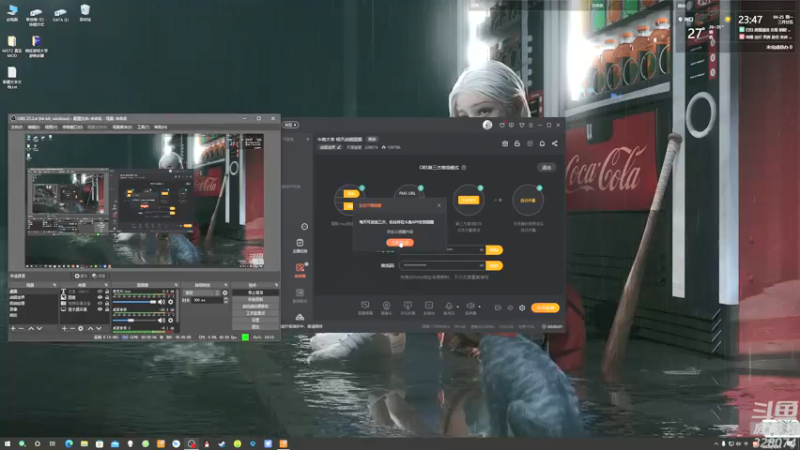Click the multimedia play icon in bottom toolbar

coord(429,305)
